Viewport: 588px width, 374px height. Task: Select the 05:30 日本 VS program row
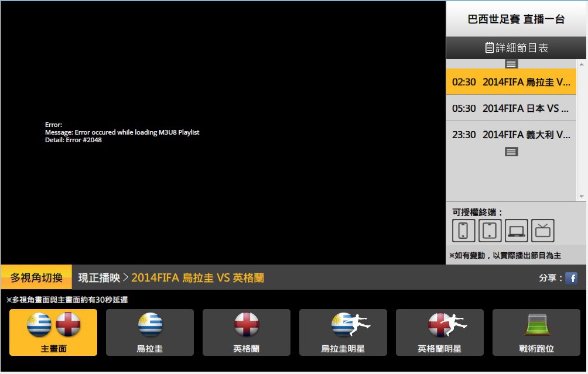[x=511, y=108]
